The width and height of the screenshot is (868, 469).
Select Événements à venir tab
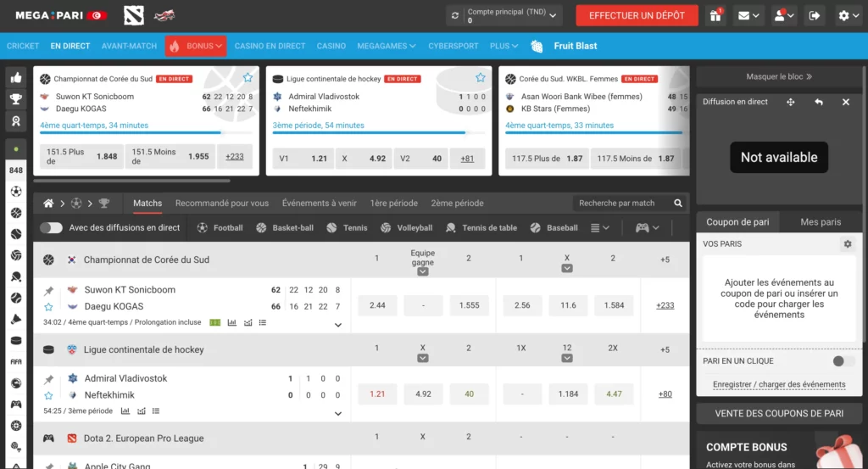point(320,204)
